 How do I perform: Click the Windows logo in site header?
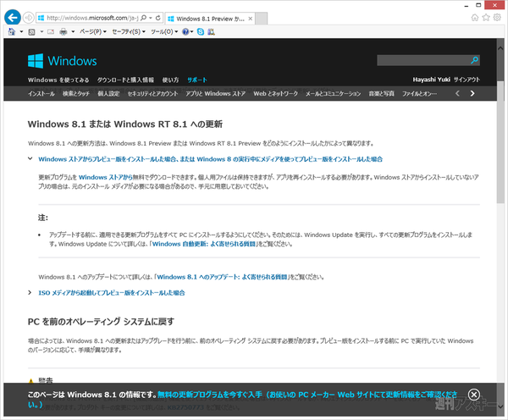(62, 61)
